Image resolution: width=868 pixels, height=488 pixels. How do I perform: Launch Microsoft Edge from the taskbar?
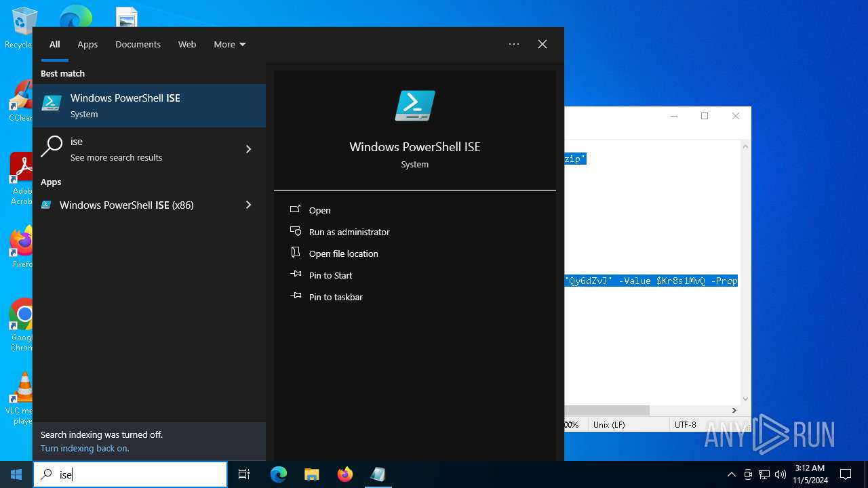tap(279, 474)
